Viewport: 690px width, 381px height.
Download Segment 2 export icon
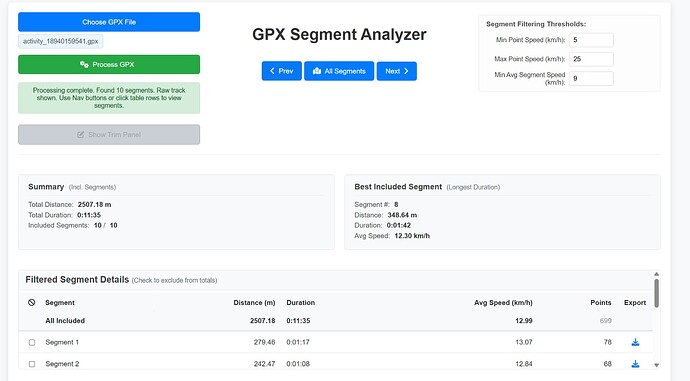tap(635, 364)
